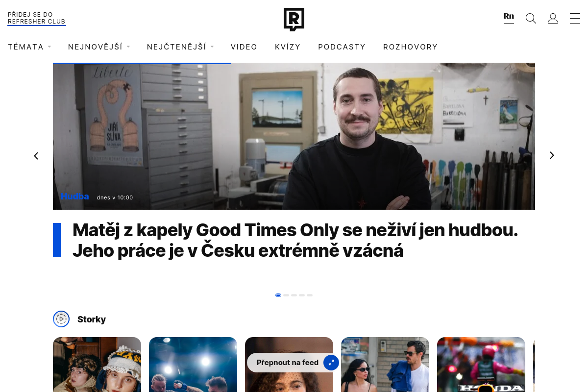Open the KVÍZY menu item
Screen dimensions: 588x392
pos(288,47)
